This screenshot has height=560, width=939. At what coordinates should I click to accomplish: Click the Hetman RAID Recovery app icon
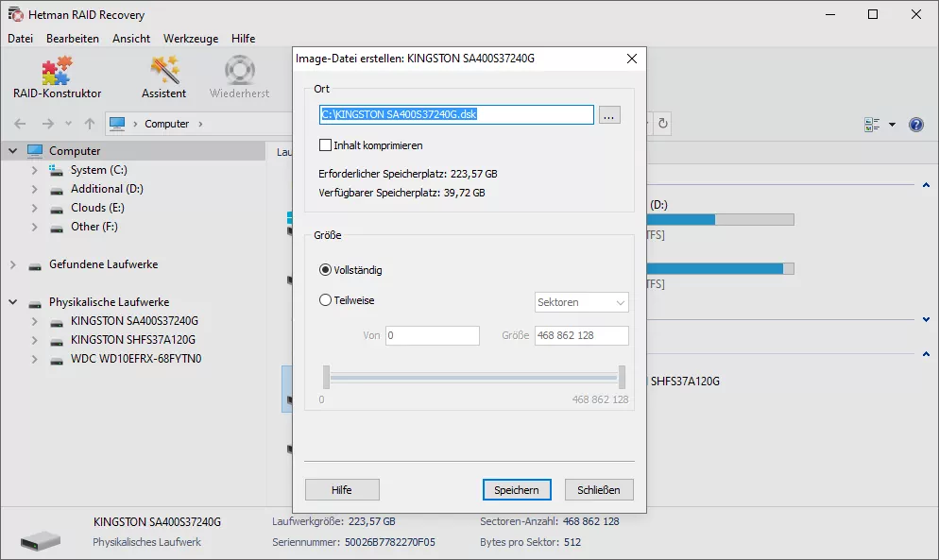point(15,14)
